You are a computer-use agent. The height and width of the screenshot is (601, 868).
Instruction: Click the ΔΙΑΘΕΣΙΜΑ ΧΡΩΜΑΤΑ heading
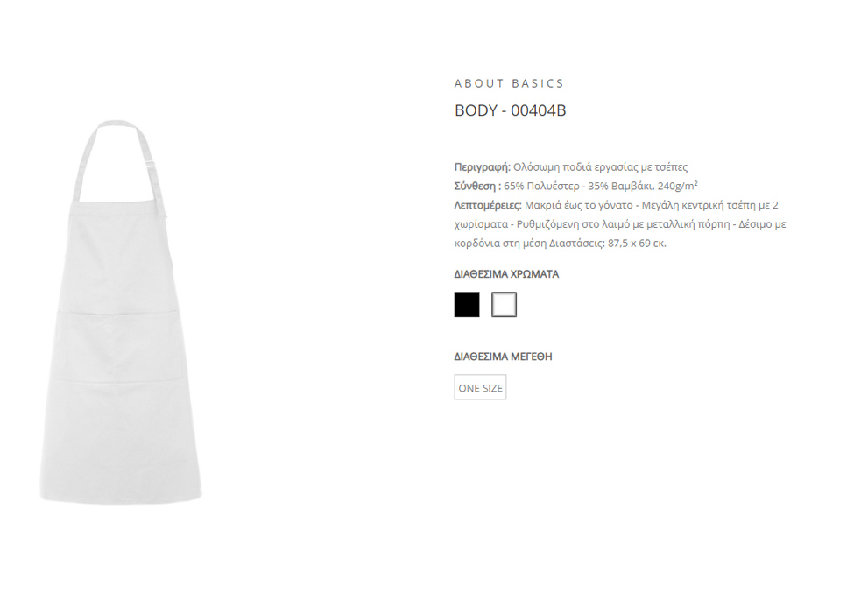tap(506, 274)
